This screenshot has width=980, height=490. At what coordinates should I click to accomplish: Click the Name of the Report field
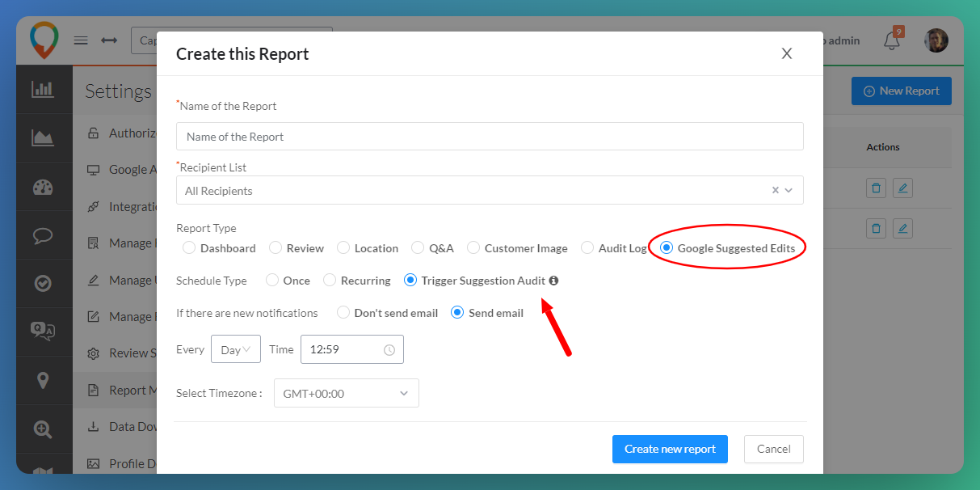pyautogui.click(x=490, y=136)
